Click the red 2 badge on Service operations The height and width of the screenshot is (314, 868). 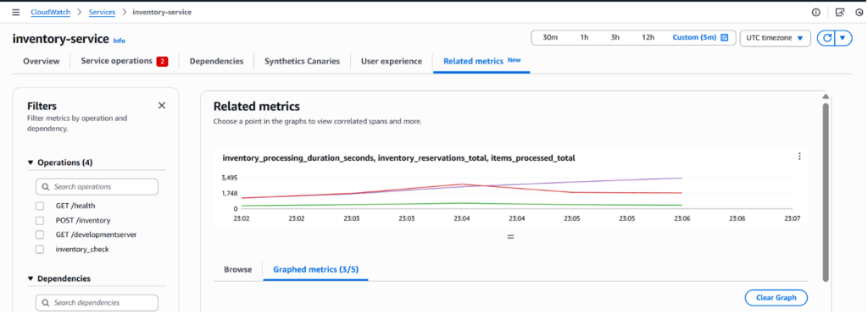[162, 62]
